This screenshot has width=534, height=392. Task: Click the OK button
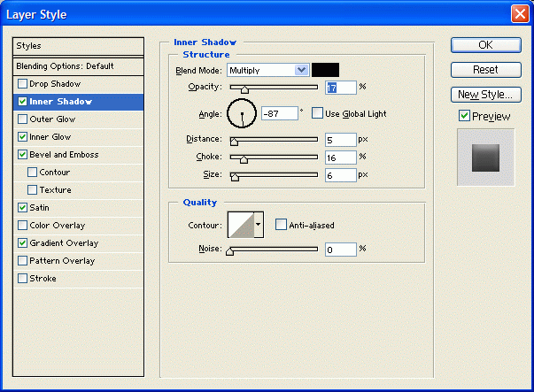[x=485, y=44]
